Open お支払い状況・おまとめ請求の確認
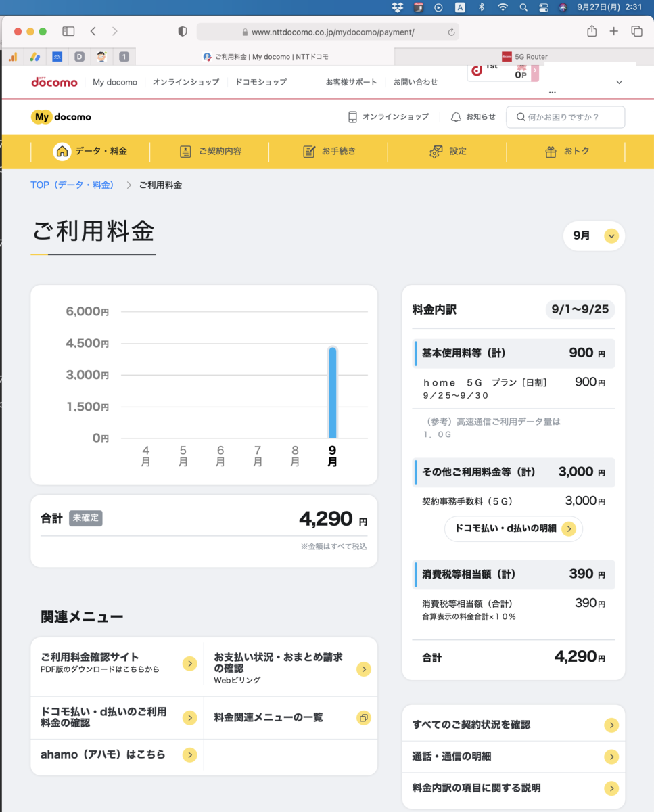Screen dimensions: 654x812 point(291,668)
